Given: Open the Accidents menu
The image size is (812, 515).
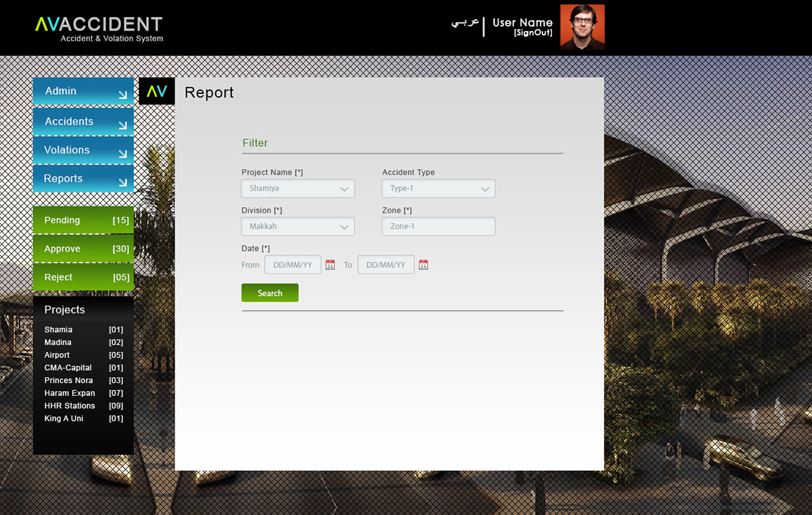Looking at the screenshot, I should click(83, 122).
